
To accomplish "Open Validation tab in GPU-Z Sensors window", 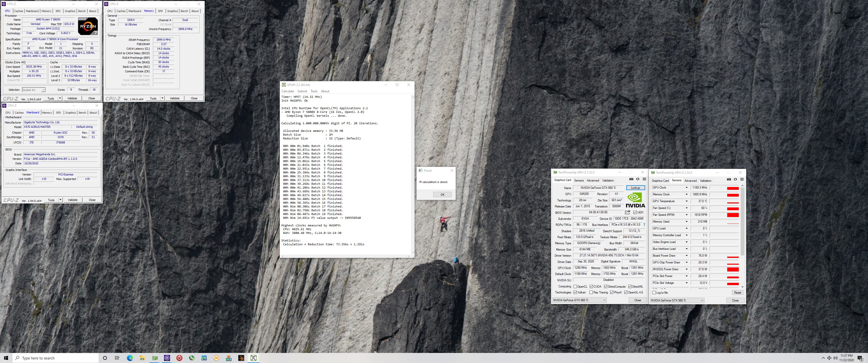I will coord(705,181).
